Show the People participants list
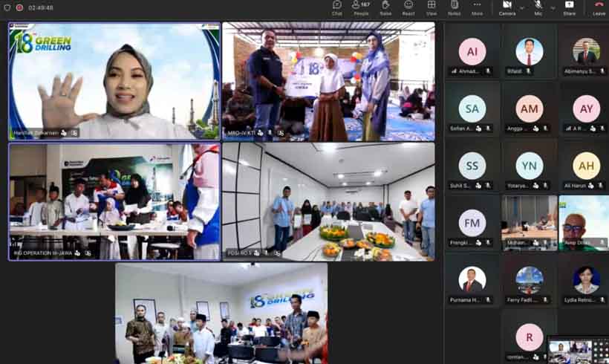Image resolution: width=609 pixels, height=364 pixels. click(x=361, y=7)
